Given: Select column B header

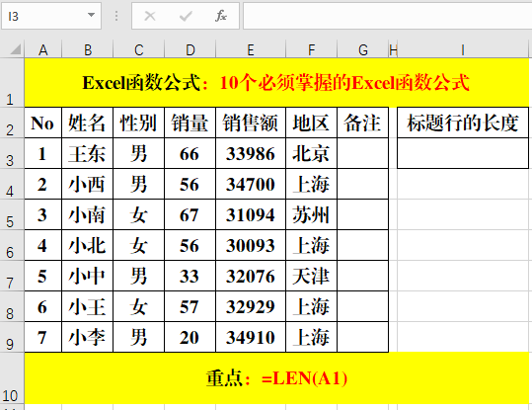Looking at the screenshot, I should pyautogui.click(x=88, y=49).
